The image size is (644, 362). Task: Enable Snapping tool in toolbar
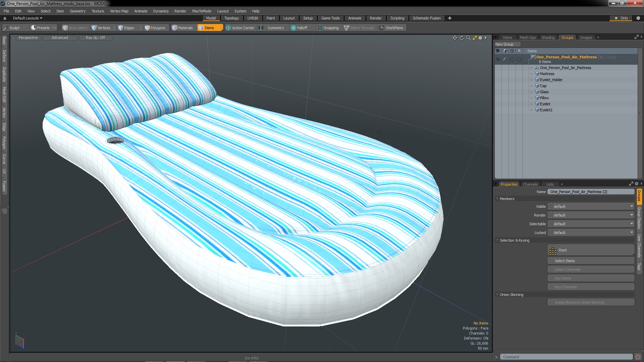(x=328, y=28)
